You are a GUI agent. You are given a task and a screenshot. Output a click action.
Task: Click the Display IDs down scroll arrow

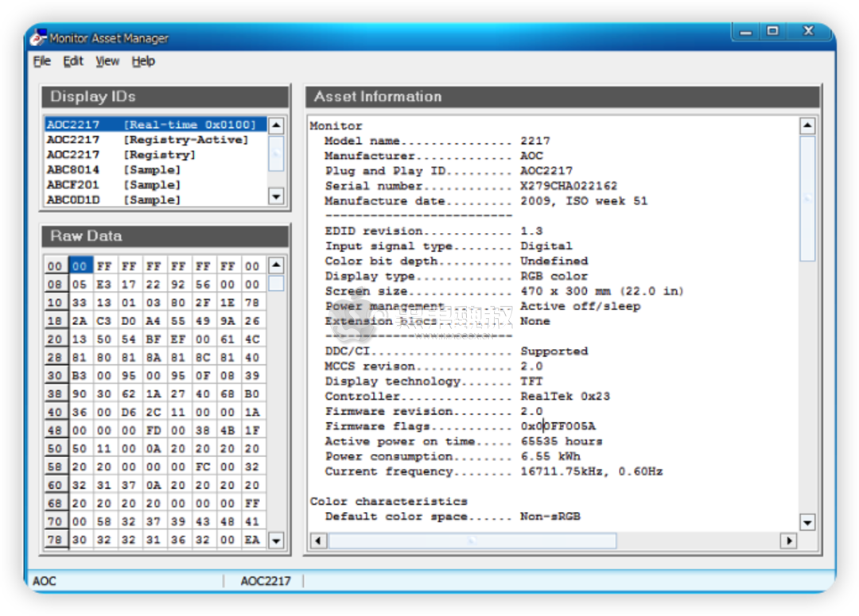pos(275,196)
